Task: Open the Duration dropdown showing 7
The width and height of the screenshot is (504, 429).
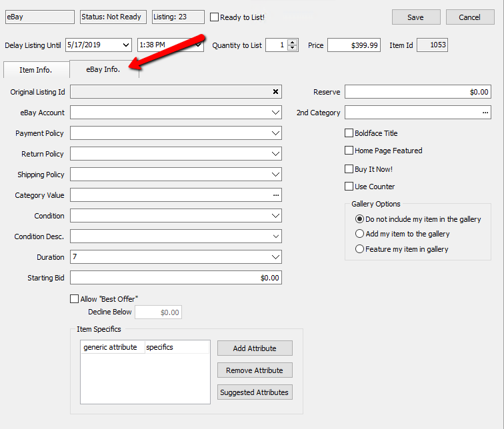Action: (x=275, y=257)
